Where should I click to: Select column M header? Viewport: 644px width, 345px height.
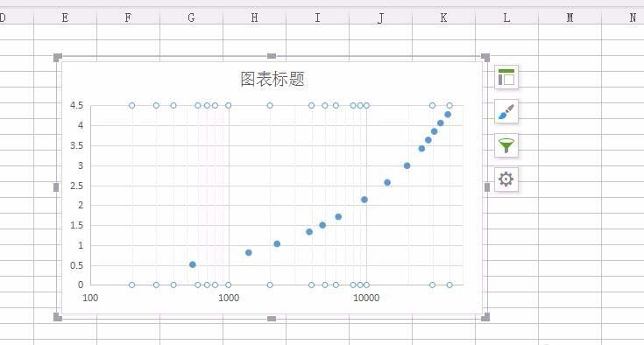[570, 18]
